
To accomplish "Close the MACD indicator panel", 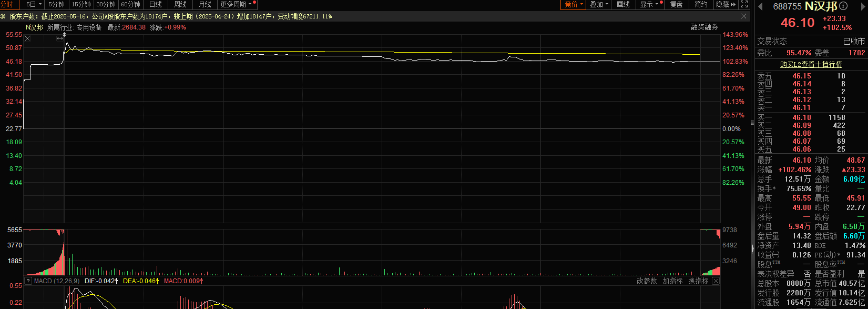I will click(716, 281).
